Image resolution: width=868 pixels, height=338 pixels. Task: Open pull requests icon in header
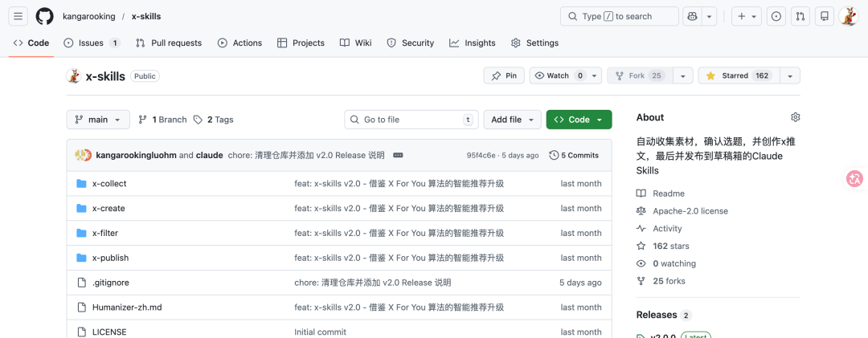800,17
